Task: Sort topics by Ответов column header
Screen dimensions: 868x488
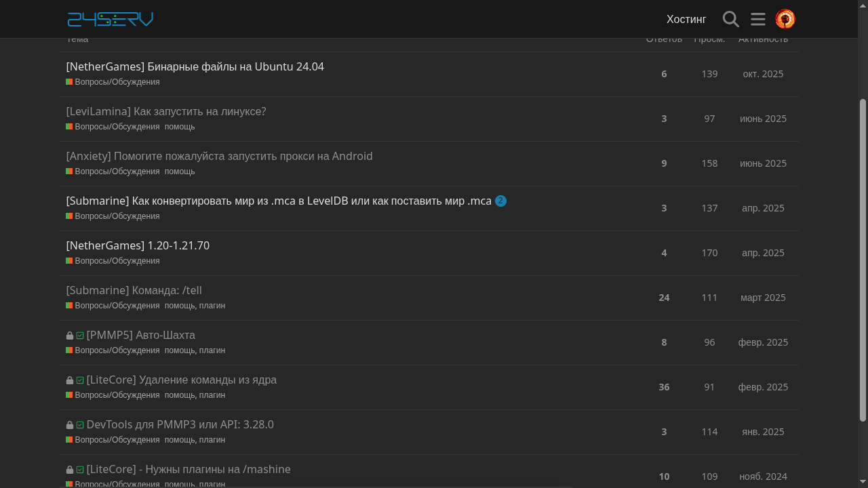Action: point(664,41)
